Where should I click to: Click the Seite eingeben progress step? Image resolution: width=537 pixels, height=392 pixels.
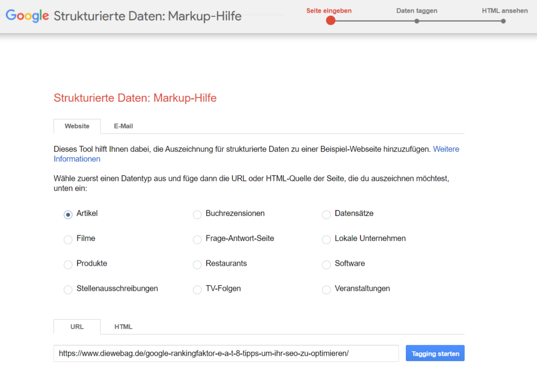pyautogui.click(x=329, y=10)
